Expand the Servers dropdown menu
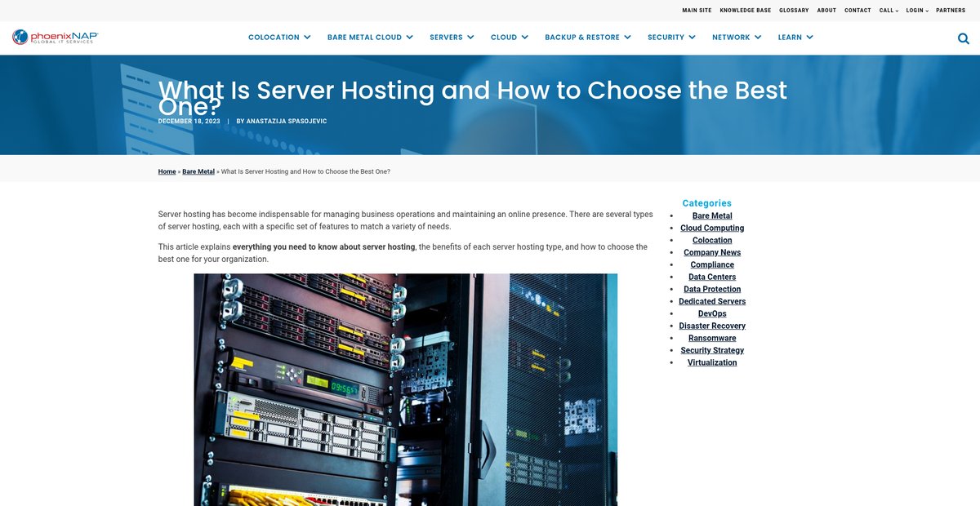This screenshot has height=506, width=980. (x=452, y=38)
